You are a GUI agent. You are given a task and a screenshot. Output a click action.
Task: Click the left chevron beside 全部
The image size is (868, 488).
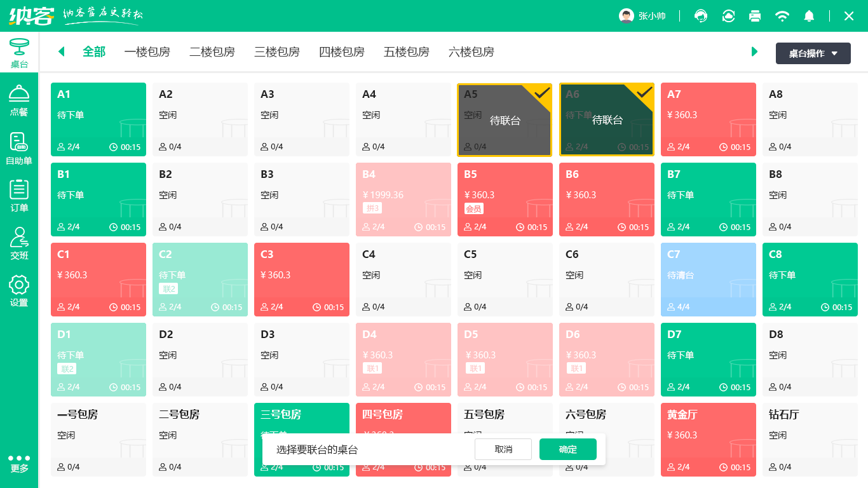[x=61, y=52]
